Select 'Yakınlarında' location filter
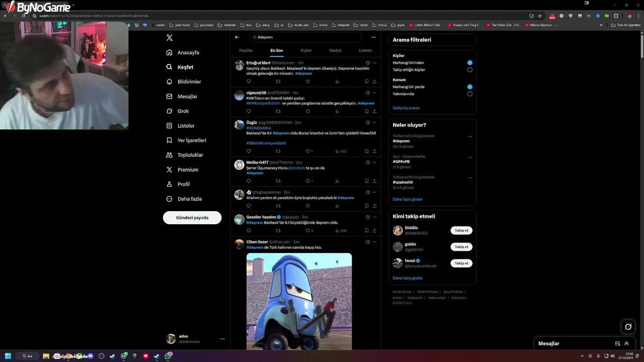644x362 pixels. click(469, 94)
